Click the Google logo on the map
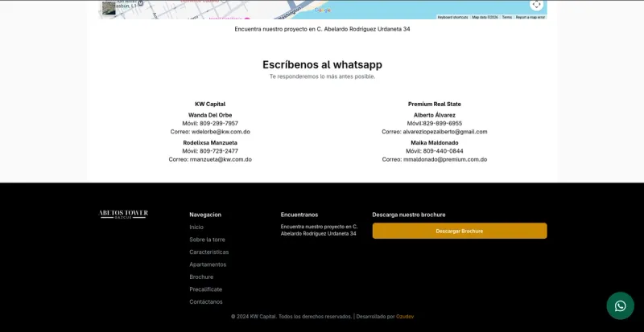This screenshot has width=644, height=332. tap(323, 10)
